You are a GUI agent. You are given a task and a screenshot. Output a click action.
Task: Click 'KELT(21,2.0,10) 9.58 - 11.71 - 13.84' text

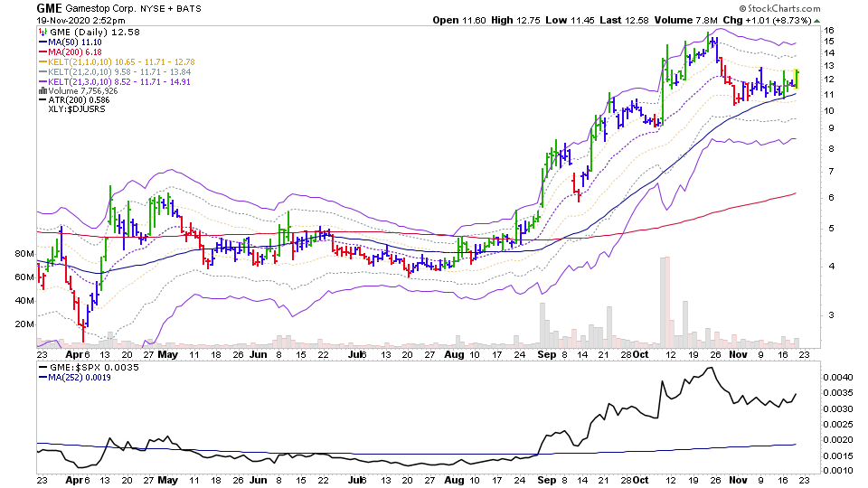click(119, 72)
